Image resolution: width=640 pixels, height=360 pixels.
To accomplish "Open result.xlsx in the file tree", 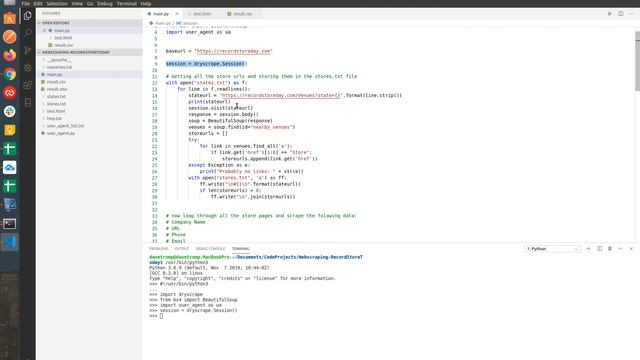I will pos(57,89).
